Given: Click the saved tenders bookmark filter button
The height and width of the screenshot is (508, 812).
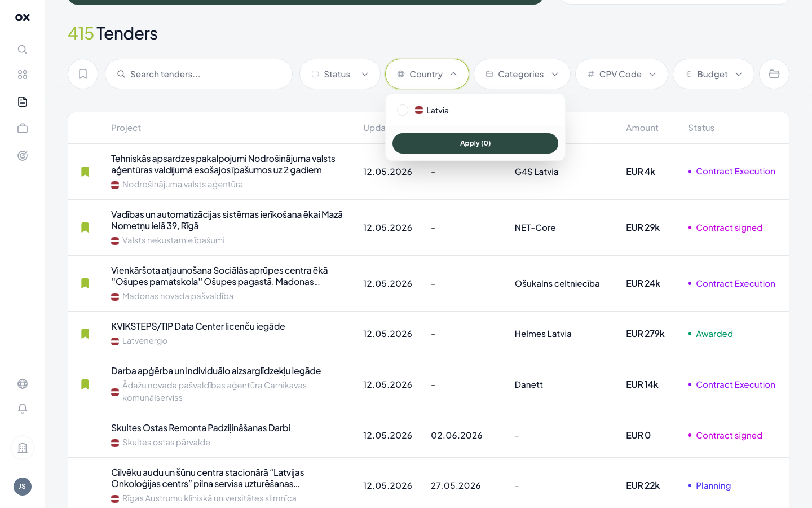Looking at the screenshot, I should 83,74.
